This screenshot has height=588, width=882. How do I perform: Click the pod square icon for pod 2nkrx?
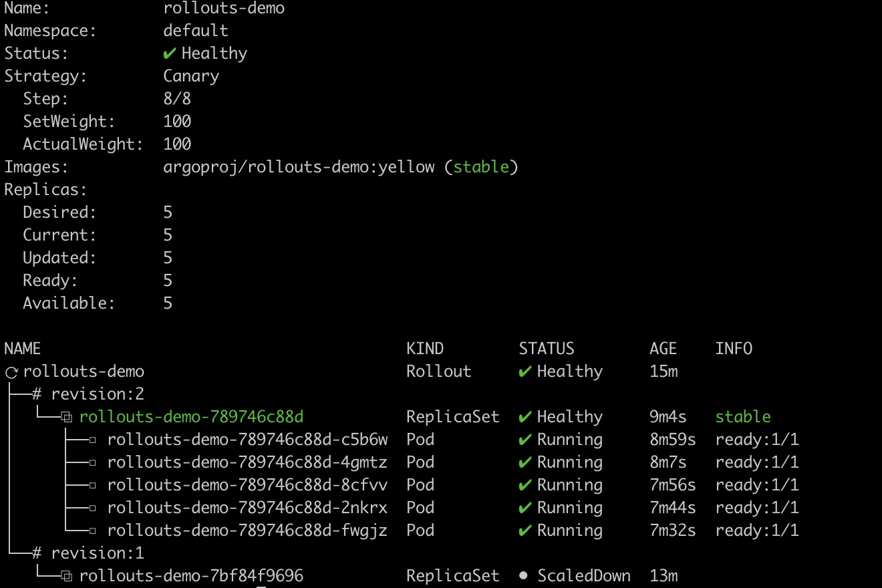coord(93,508)
